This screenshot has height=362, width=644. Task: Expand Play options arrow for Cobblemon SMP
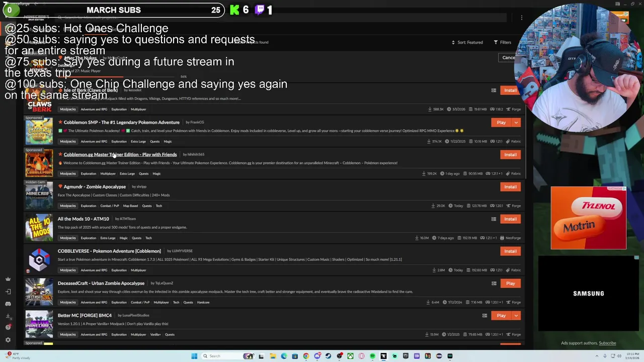(516, 123)
